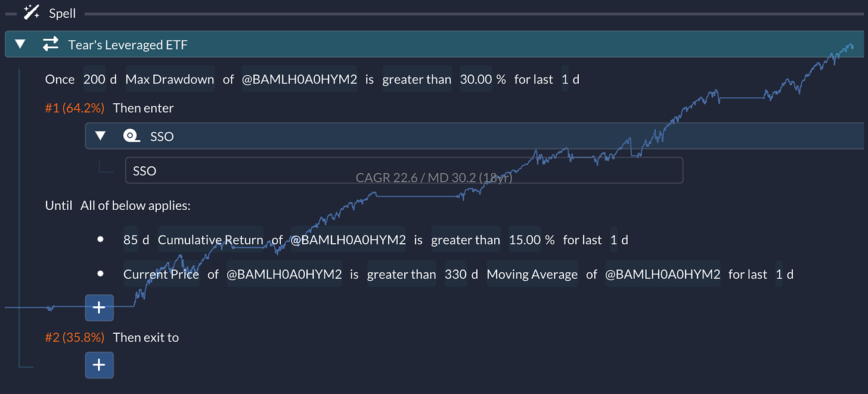The height and width of the screenshot is (394, 868).
Task: Click the SSO ticker input field
Action: 404,170
